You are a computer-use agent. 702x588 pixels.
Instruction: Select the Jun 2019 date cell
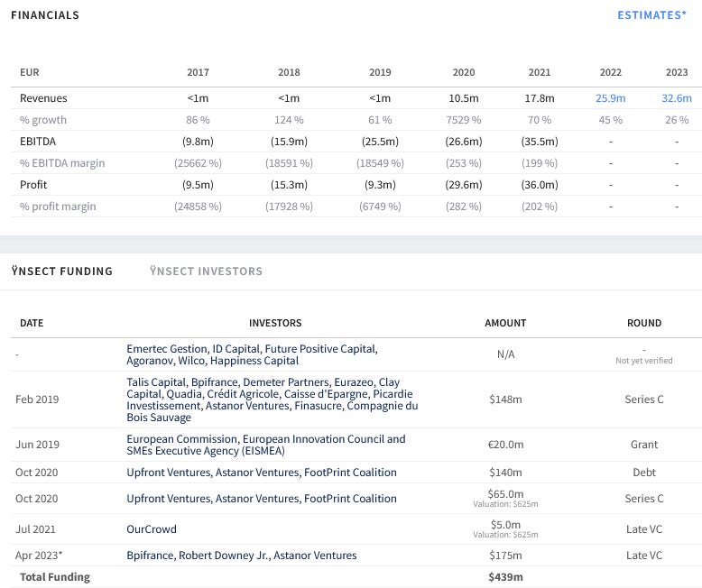37,445
